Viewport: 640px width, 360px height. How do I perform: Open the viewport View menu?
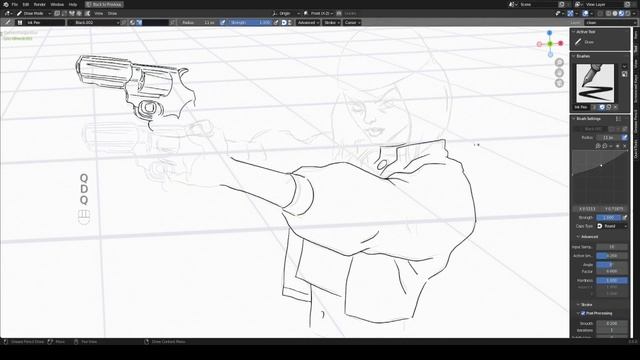point(99,13)
